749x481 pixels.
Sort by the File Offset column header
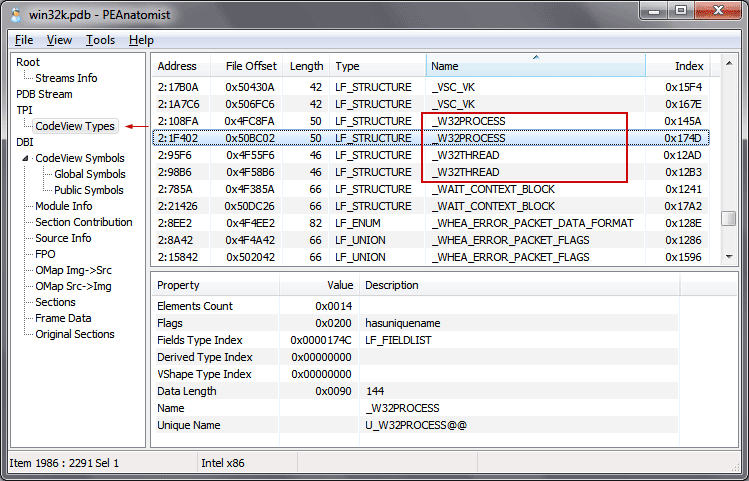(247, 66)
